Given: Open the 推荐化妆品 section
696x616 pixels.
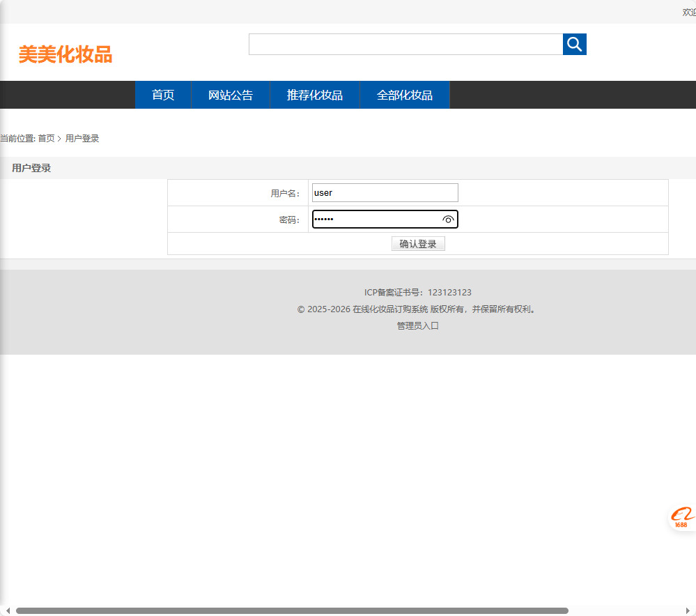Looking at the screenshot, I should [314, 95].
